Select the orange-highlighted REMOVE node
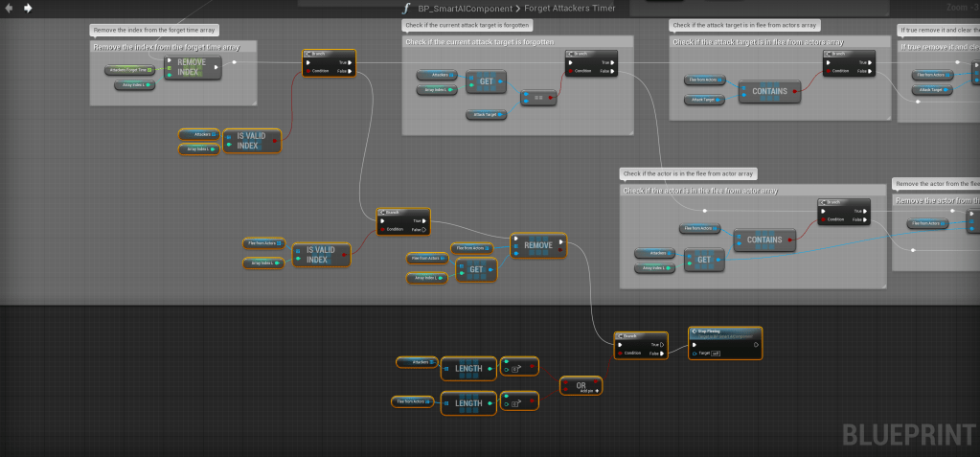This screenshot has height=457, width=980. click(538, 245)
